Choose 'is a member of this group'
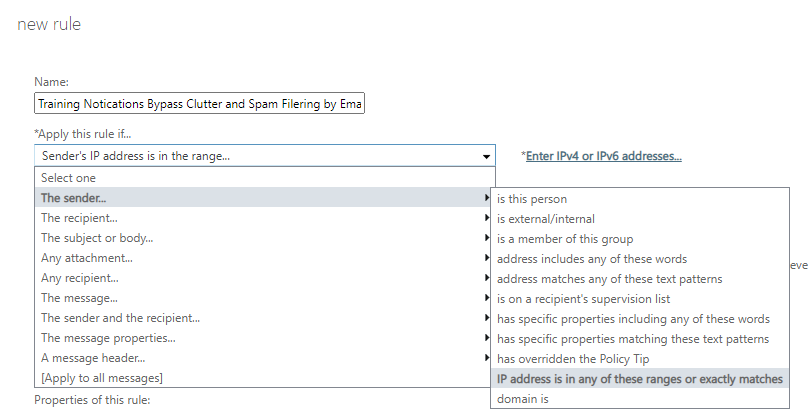 tap(639, 239)
